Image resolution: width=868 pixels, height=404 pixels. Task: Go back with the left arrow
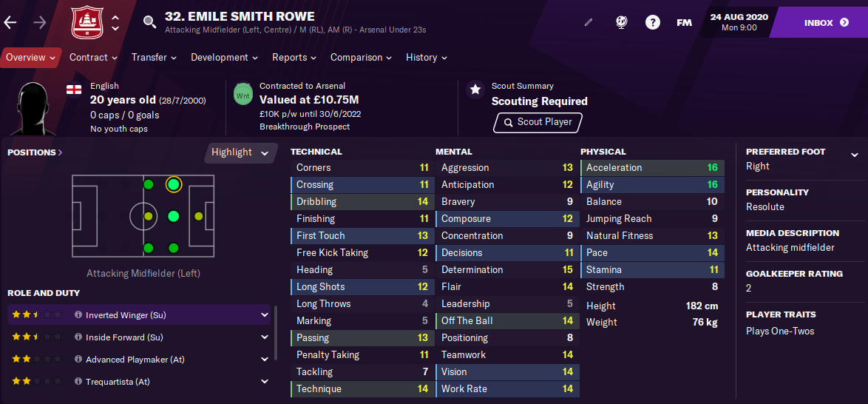click(10, 22)
